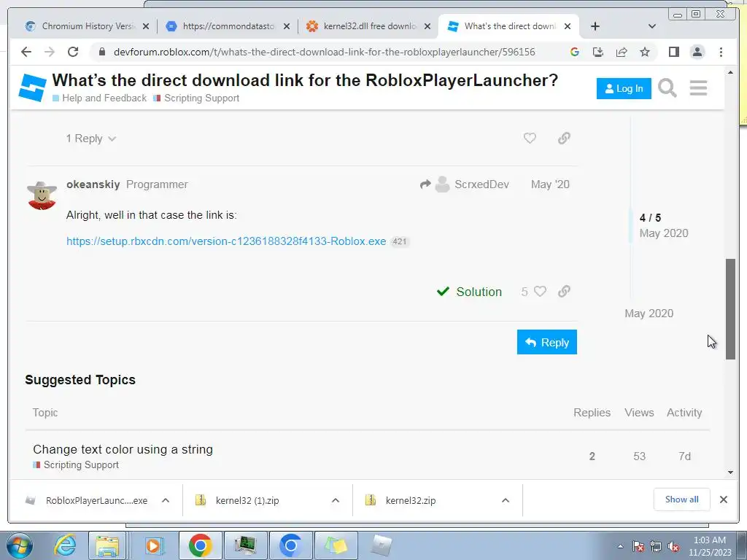Open the Google icon in address bar
Screen dimensions: 747x560
pyautogui.click(x=575, y=52)
